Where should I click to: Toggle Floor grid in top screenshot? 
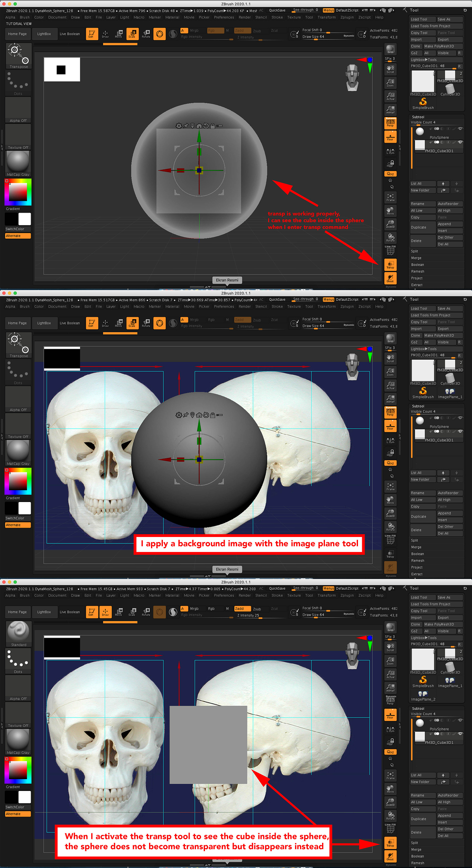click(390, 136)
